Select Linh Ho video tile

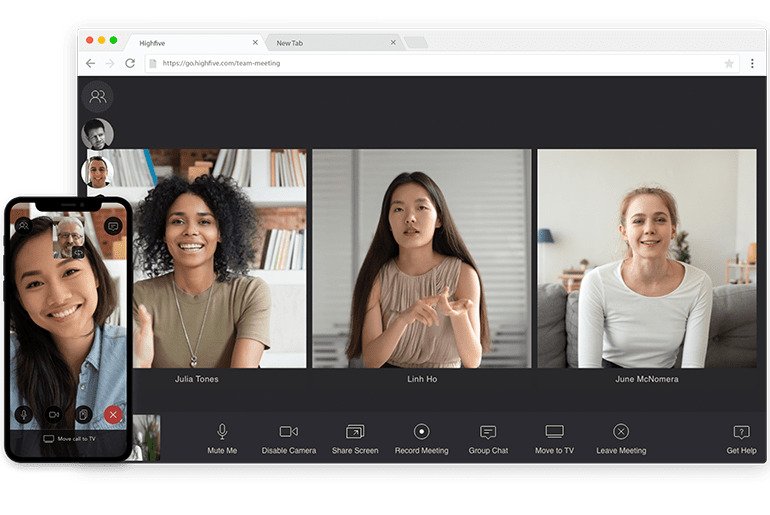pyautogui.click(x=422, y=258)
